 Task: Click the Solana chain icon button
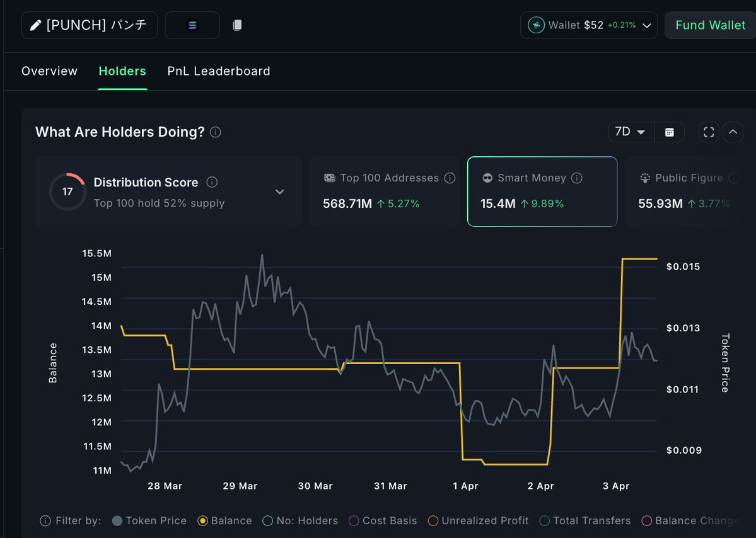point(192,25)
